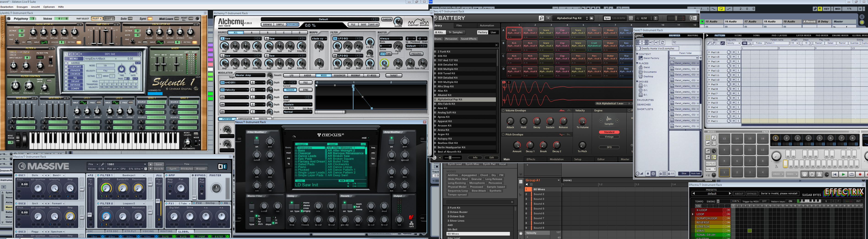Screen dimensions: 868x239
Task: Open the Geist Length 1/16 dropdown
Action: [794, 43]
